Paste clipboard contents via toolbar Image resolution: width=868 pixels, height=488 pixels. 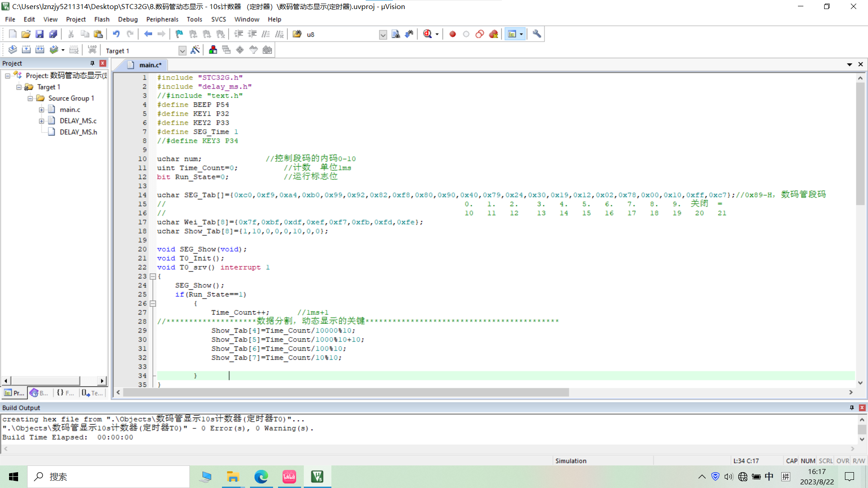tap(98, 34)
